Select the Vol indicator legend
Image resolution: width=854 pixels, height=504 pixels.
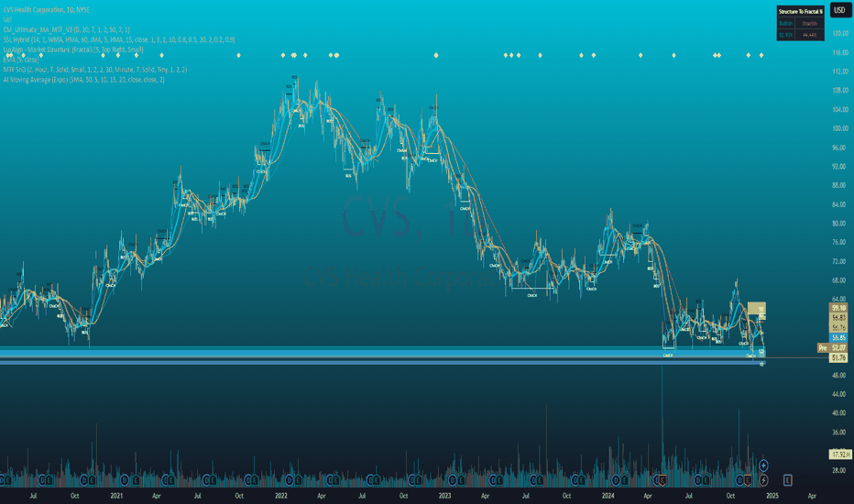pos(7,19)
